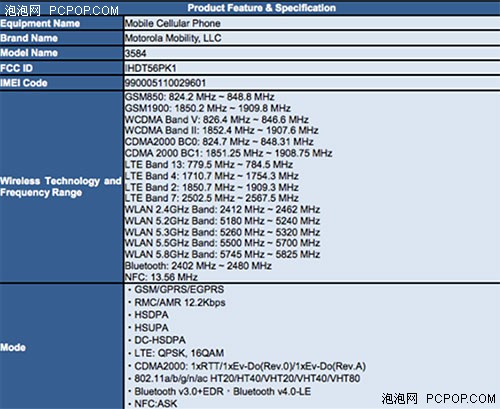Select the WLAN 2.4GHz Band line
Screen dimensions: 500x409
222,209
